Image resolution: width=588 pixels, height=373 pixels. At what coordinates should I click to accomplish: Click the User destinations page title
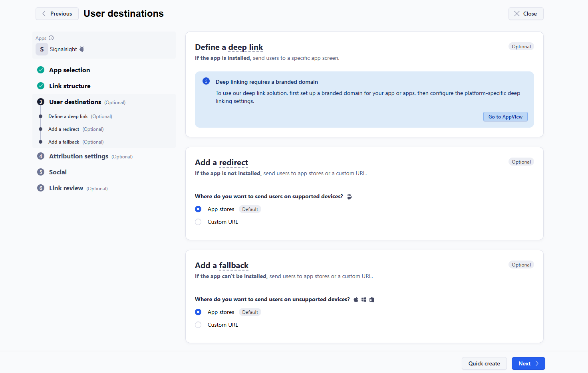(124, 14)
